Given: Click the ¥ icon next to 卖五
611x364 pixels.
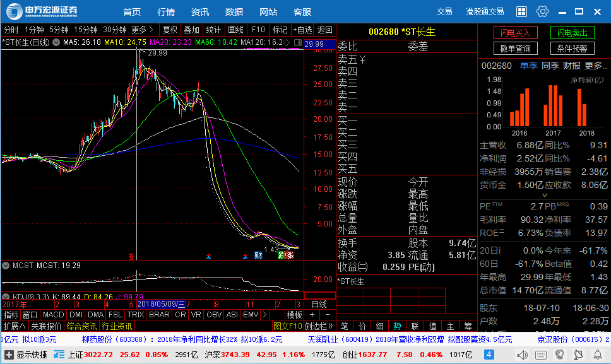Looking at the screenshot, I should (363, 59).
